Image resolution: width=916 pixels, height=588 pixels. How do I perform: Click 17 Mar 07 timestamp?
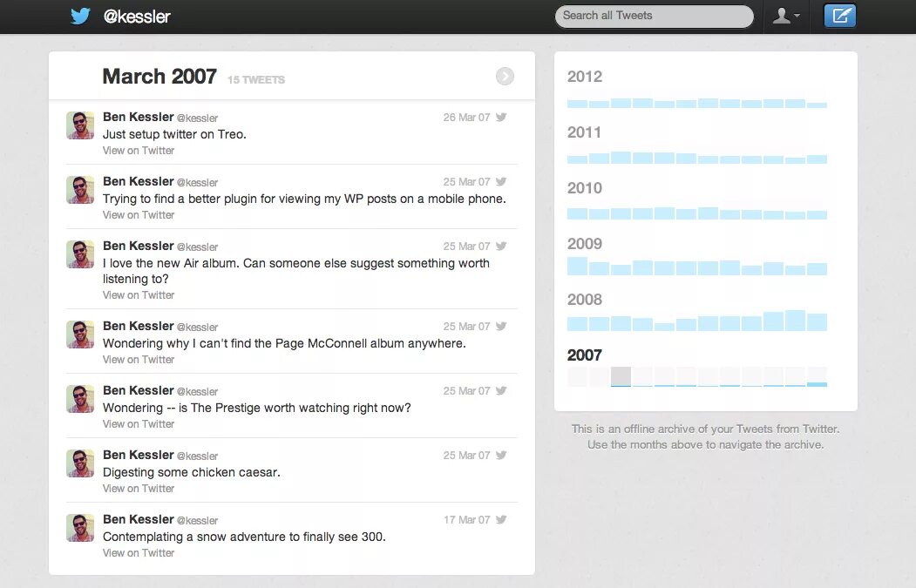tap(466, 520)
